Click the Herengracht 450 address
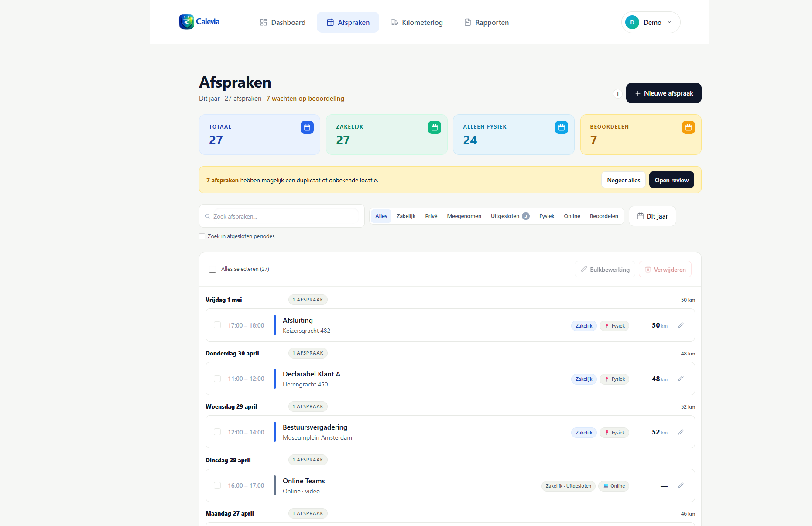This screenshot has width=812, height=526. click(305, 385)
